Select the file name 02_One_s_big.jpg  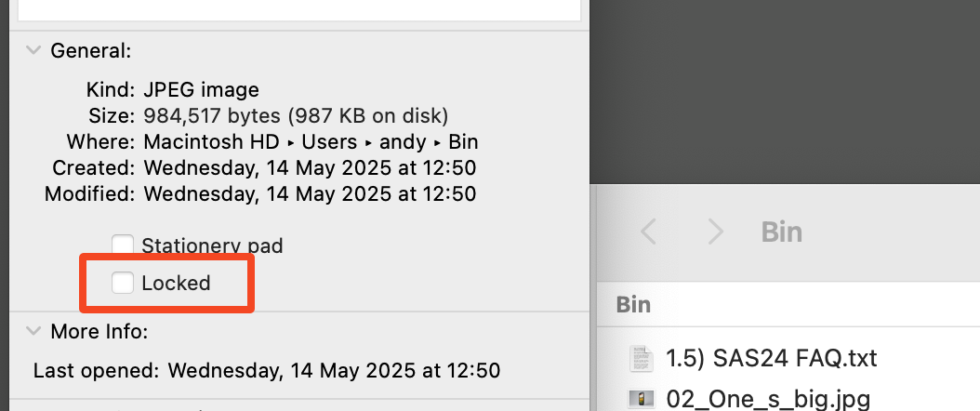click(768, 400)
